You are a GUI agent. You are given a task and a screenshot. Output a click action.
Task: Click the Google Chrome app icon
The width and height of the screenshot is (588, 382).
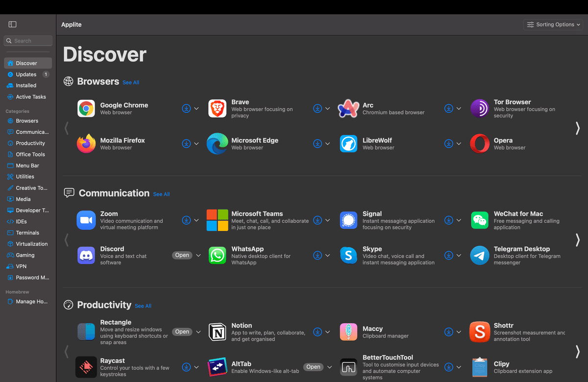click(86, 109)
